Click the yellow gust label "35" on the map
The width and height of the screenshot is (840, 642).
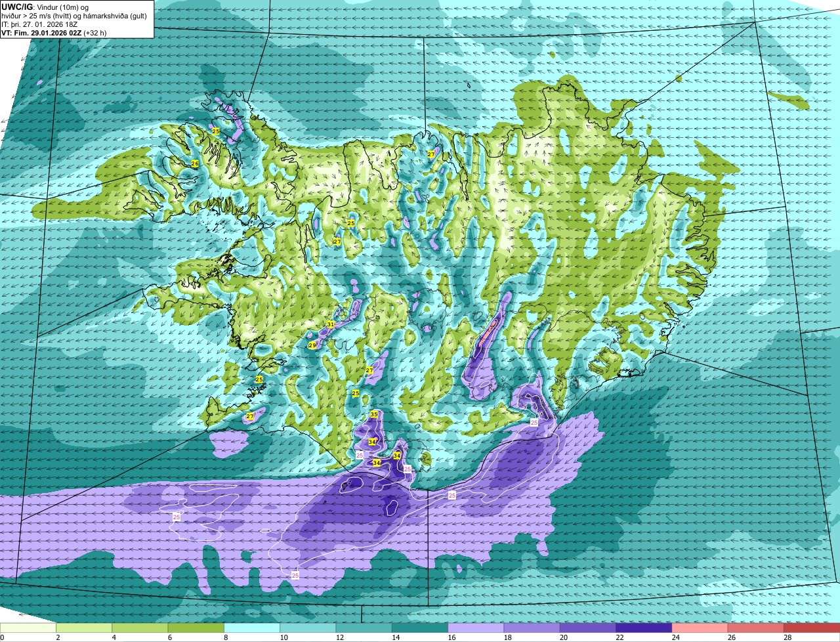(374, 414)
